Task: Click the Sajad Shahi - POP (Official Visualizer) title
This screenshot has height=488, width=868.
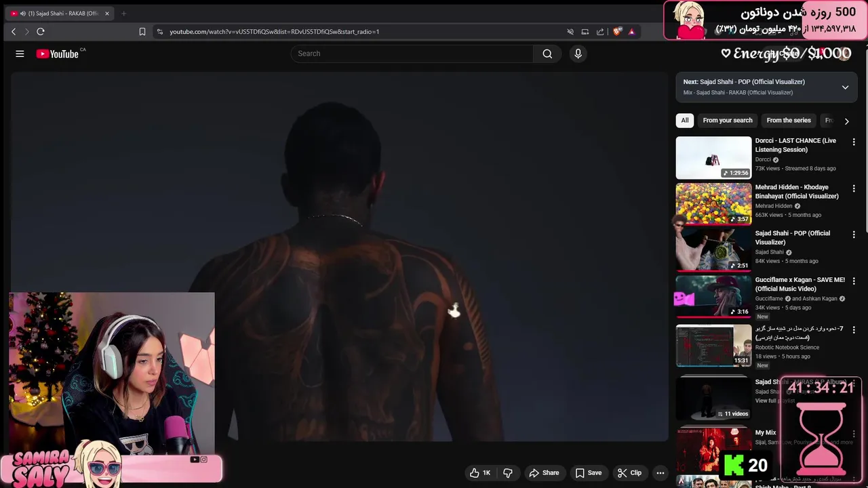Action: (793, 238)
